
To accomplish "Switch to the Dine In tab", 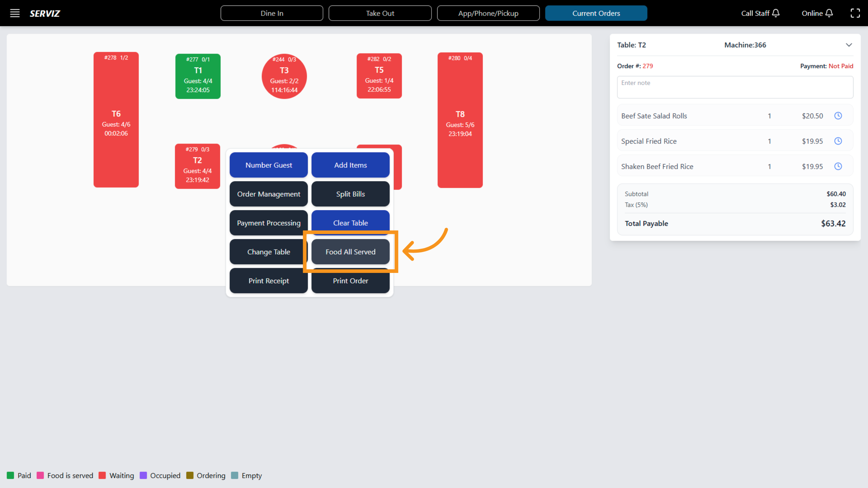I will pos(272,13).
